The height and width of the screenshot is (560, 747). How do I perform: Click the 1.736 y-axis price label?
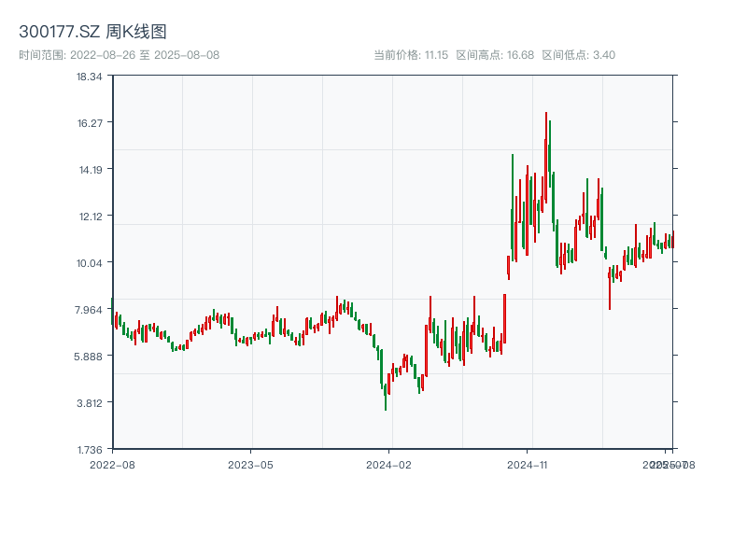pyautogui.click(x=90, y=449)
